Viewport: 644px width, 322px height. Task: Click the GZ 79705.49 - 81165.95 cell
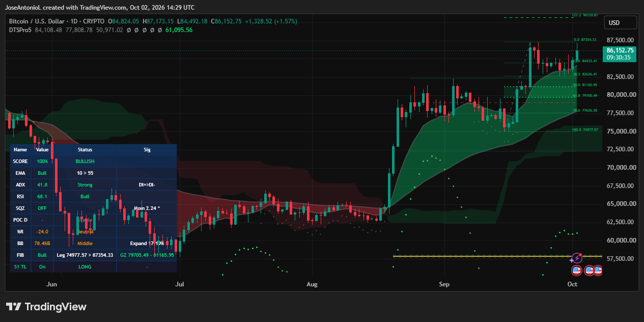tap(147, 255)
